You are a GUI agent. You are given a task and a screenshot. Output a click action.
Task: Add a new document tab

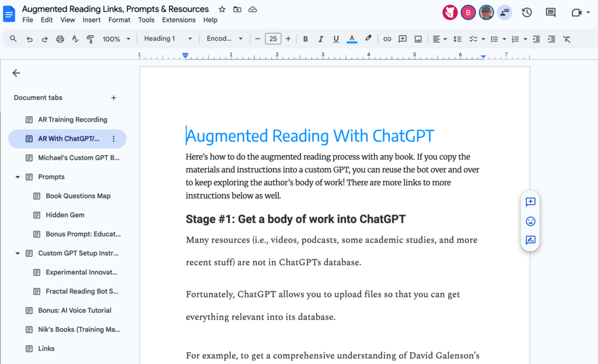click(113, 98)
